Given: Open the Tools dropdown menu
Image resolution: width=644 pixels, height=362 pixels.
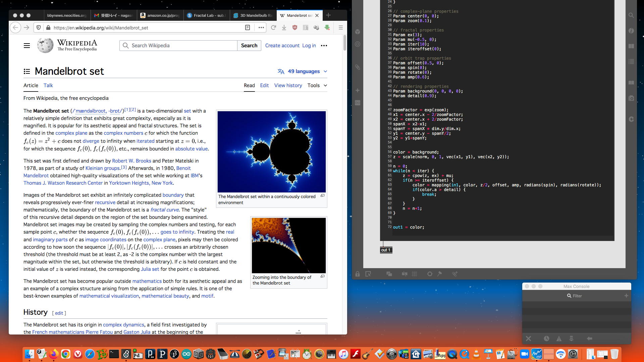Looking at the screenshot, I should 317,85.
